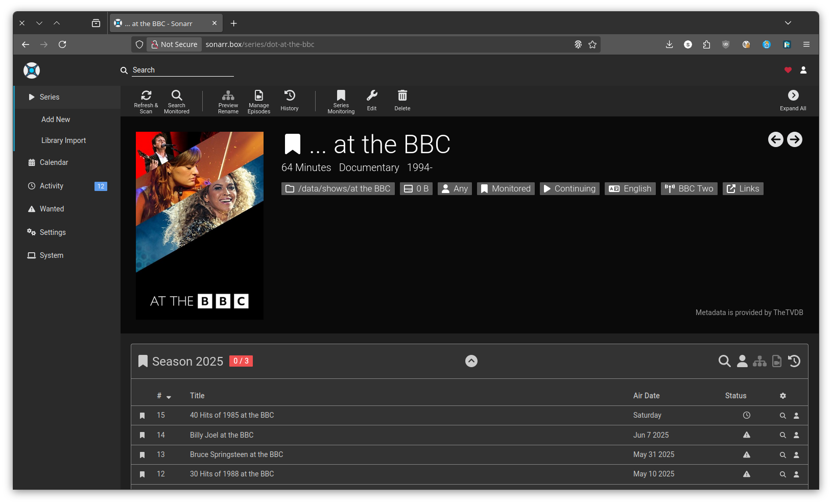Toggle the series monitored bookmark beside the title
This screenshot has width=832, height=504.
pyautogui.click(x=293, y=145)
